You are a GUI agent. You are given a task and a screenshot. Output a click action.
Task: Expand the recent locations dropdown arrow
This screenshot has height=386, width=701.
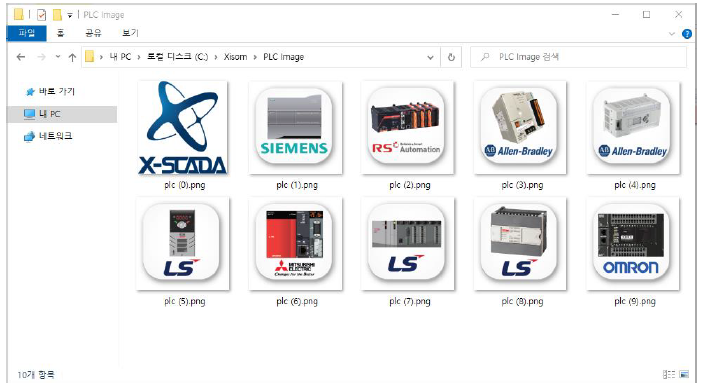coord(58,57)
